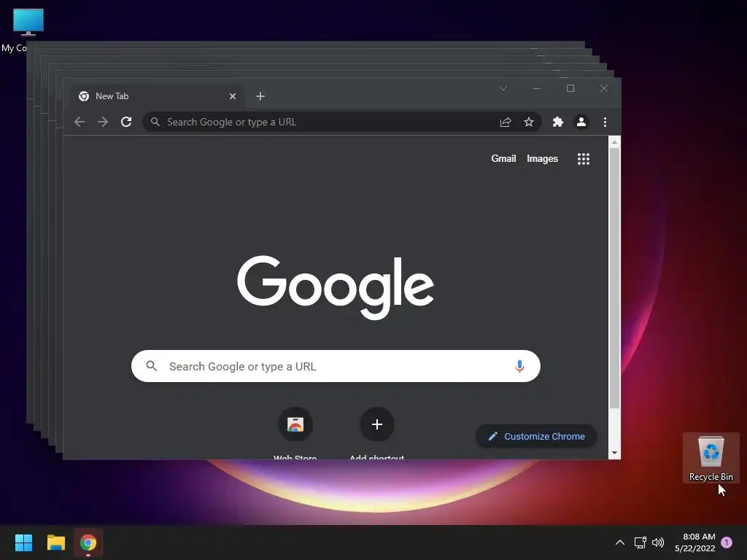Open the Chrome profile avatar icon
This screenshot has height=560, width=747.
tap(581, 122)
